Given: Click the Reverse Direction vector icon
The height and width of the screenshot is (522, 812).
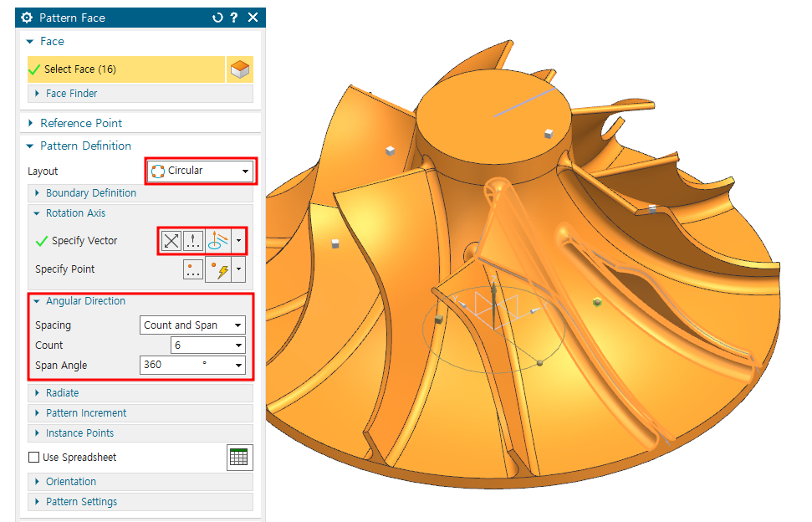Looking at the screenshot, I should pos(171,241).
